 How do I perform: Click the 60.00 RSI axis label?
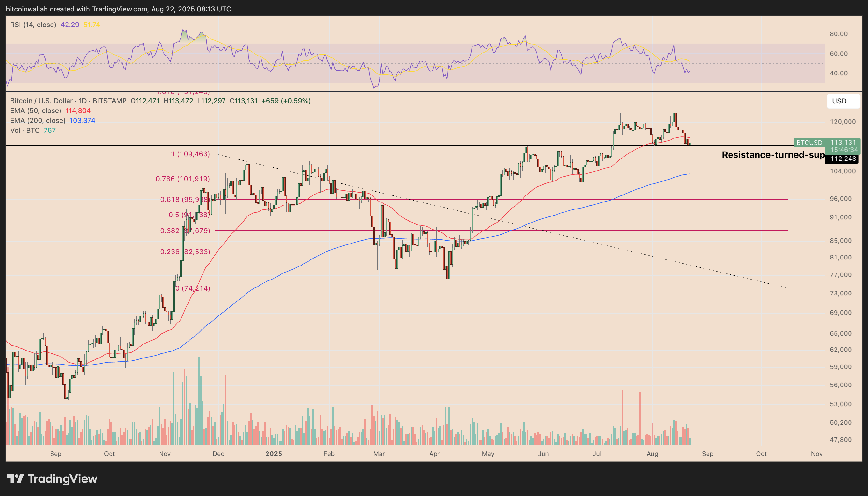click(x=839, y=53)
